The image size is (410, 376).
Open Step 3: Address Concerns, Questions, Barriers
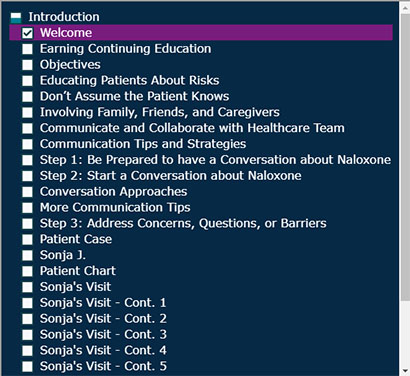(x=183, y=223)
